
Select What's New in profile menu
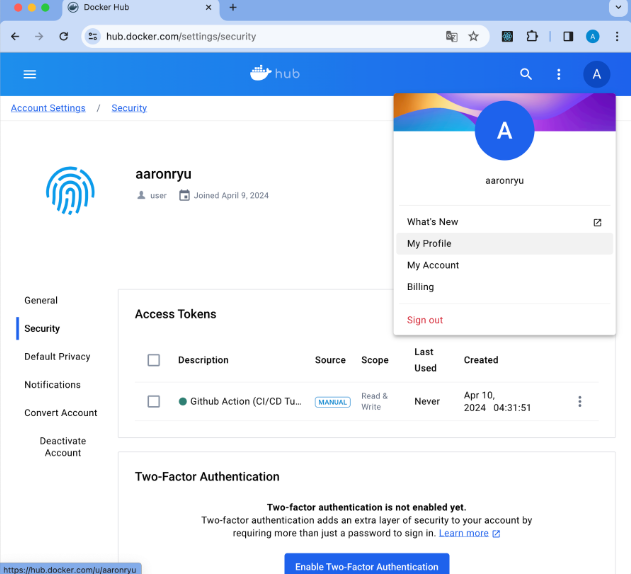504,222
